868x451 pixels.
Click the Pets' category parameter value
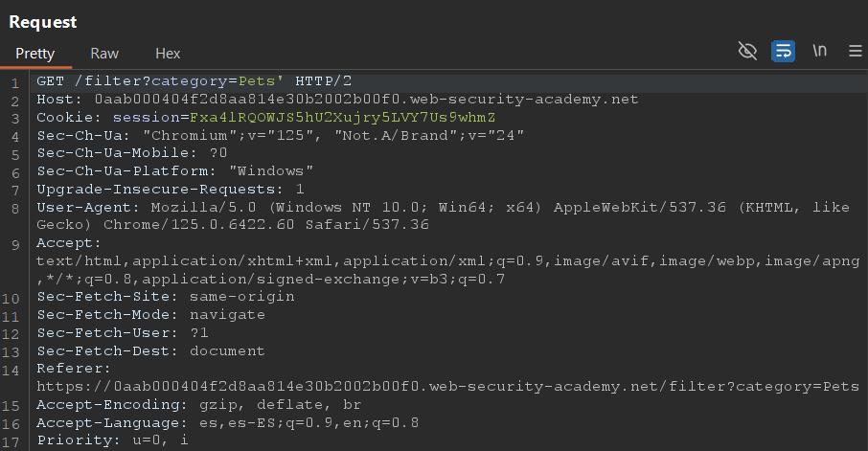point(262,81)
